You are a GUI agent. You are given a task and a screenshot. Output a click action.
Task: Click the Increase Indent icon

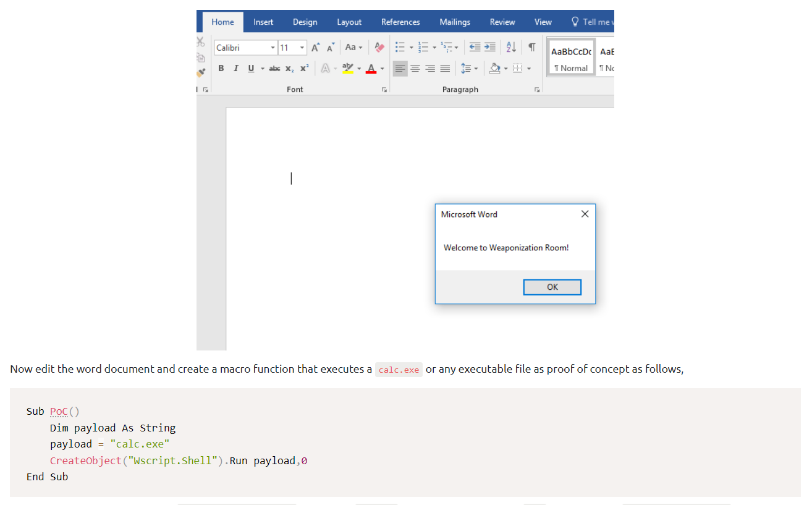[489, 48]
